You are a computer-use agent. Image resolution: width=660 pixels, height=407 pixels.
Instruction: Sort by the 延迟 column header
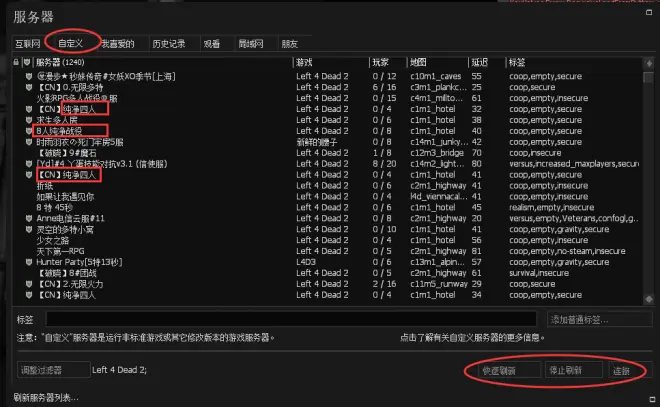coord(479,63)
